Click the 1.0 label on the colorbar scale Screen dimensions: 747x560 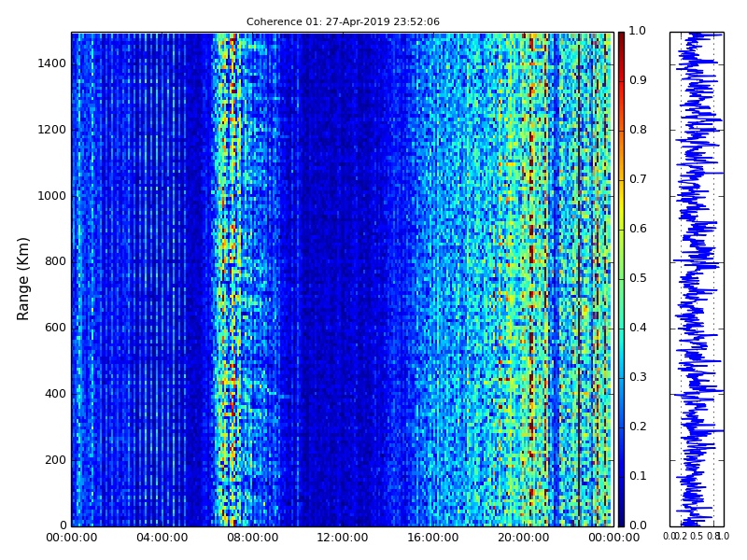click(x=638, y=31)
